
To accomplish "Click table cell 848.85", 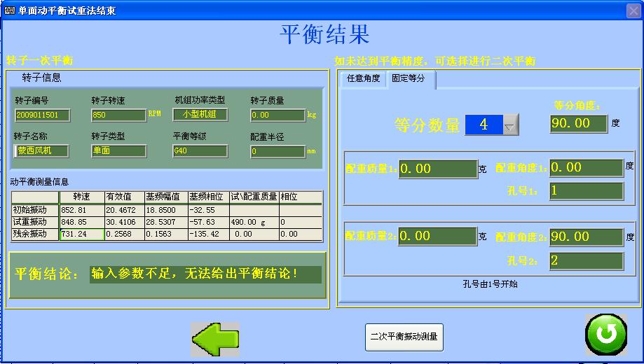I will click(82, 222).
